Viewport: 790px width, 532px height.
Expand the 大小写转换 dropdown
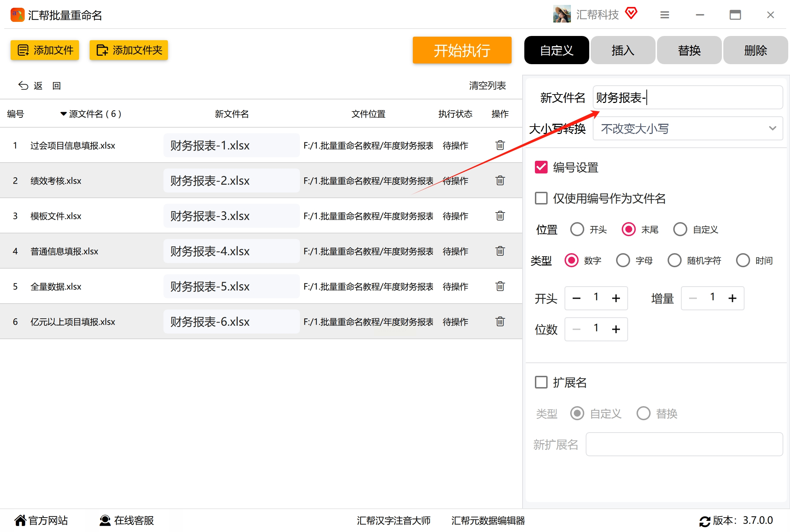point(687,129)
